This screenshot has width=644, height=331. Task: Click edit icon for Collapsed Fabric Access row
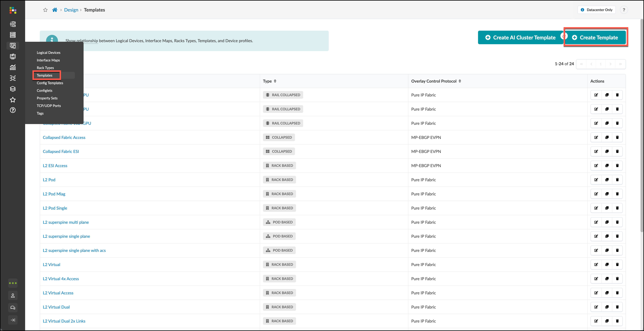pyautogui.click(x=596, y=137)
